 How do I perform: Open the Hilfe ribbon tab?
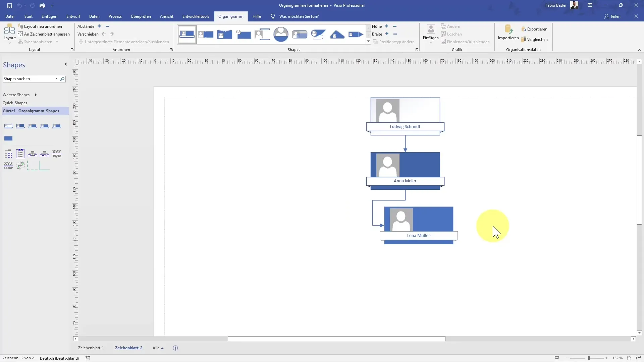click(257, 16)
